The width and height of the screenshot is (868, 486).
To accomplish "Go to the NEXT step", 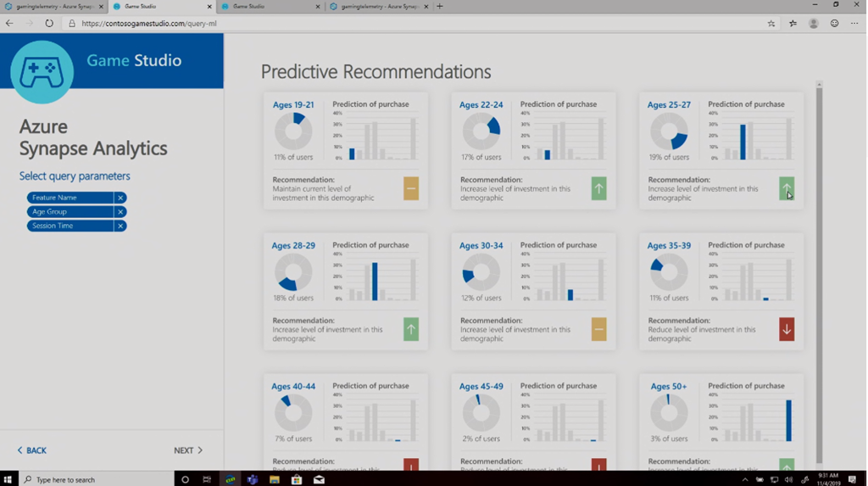I will pos(188,450).
